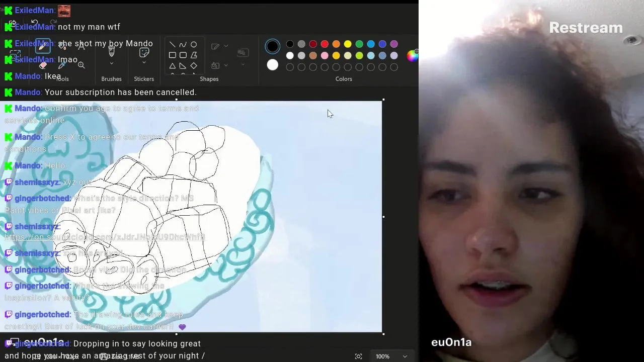
Task: Select the Eraser tool
Action: pos(43,65)
